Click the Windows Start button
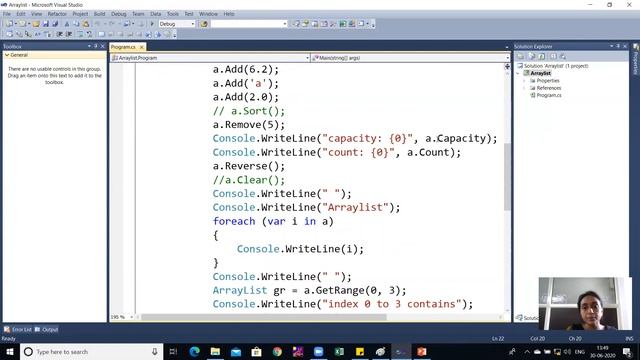The width and height of the screenshot is (640, 360). point(10,351)
